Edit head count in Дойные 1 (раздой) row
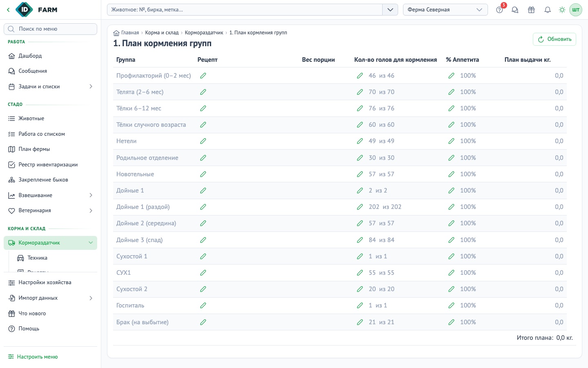The width and height of the screenshot is (588, 368). pos(360,207)
